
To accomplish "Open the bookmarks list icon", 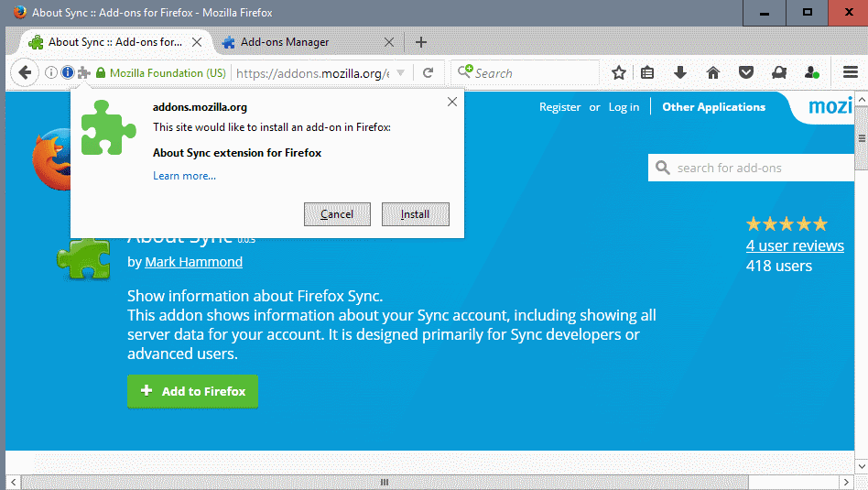I will click(x=648, y=73).
